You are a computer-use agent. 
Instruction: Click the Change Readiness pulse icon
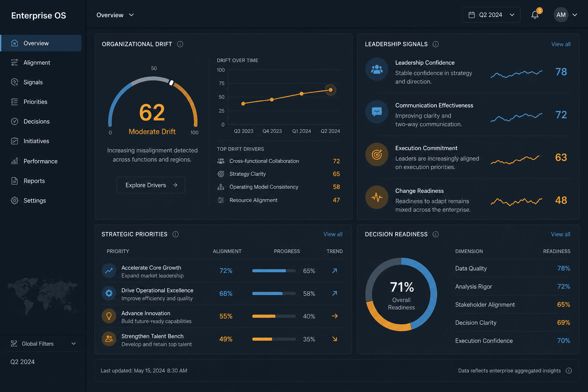(377, 198)
